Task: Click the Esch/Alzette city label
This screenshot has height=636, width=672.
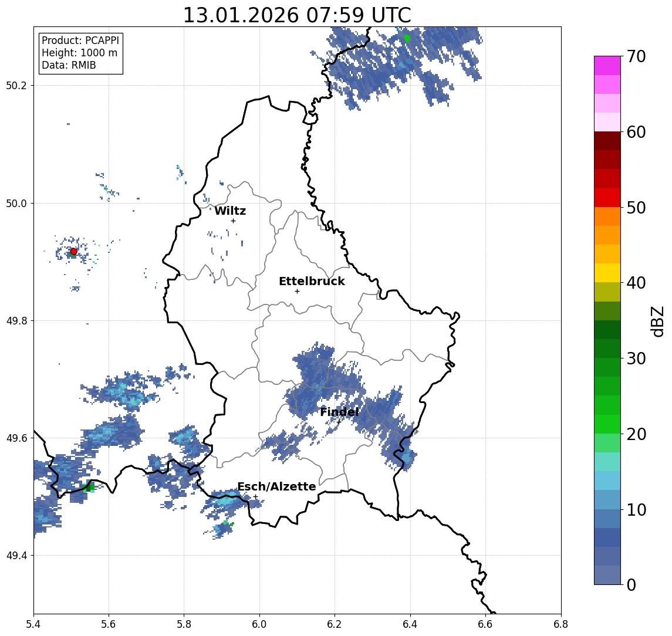Action: click(x=276, y=486)
